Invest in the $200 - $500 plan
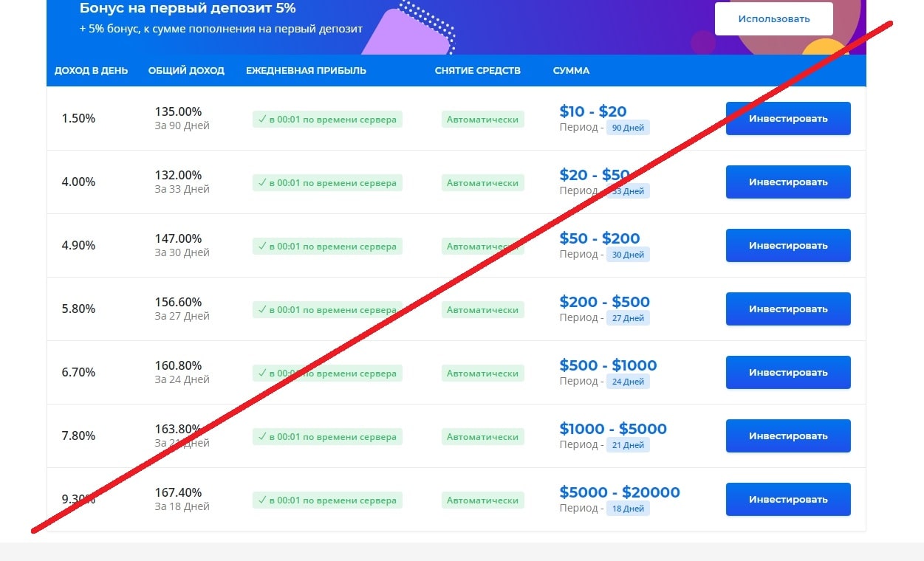 (788, 309)
